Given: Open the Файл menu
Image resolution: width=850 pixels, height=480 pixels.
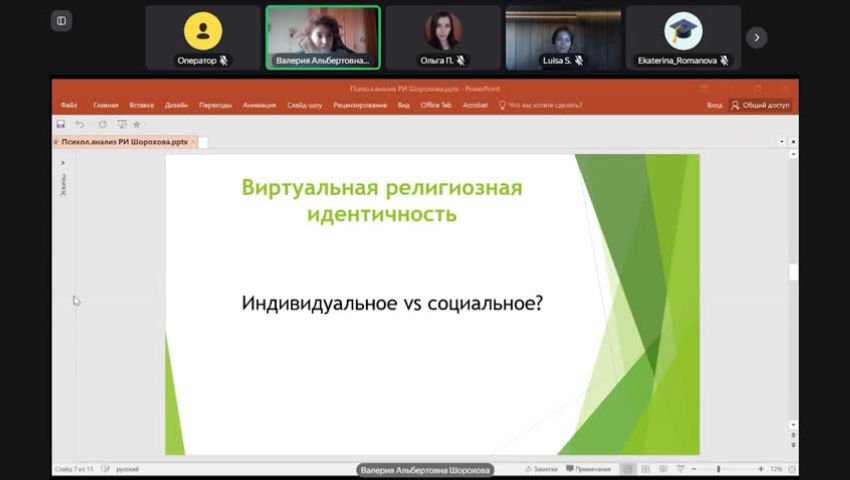Looking at the screenshot, I should 69,105.
